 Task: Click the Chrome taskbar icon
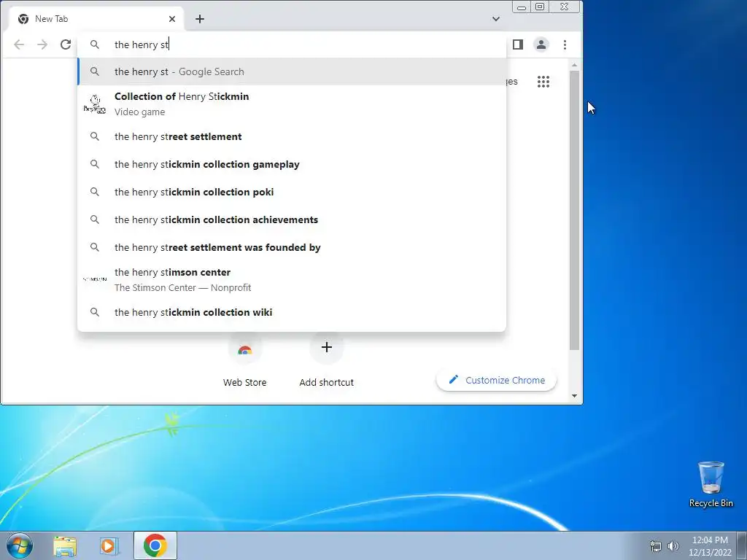(155, 545)
